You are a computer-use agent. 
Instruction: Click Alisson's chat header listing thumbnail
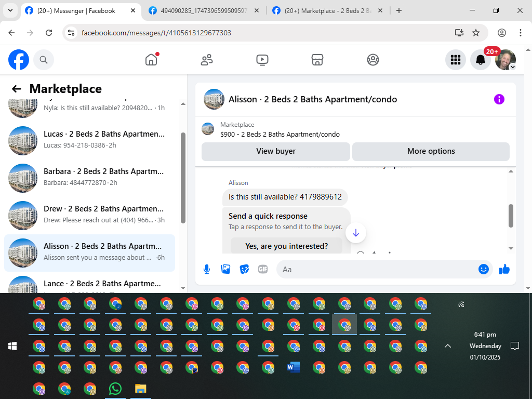click(x=214, y=99)
